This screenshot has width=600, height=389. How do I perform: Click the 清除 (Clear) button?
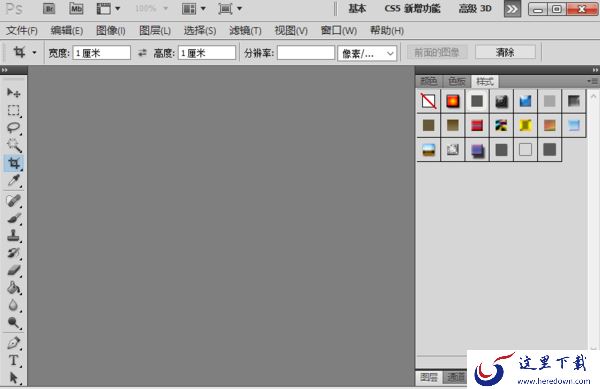pos(505,52)
